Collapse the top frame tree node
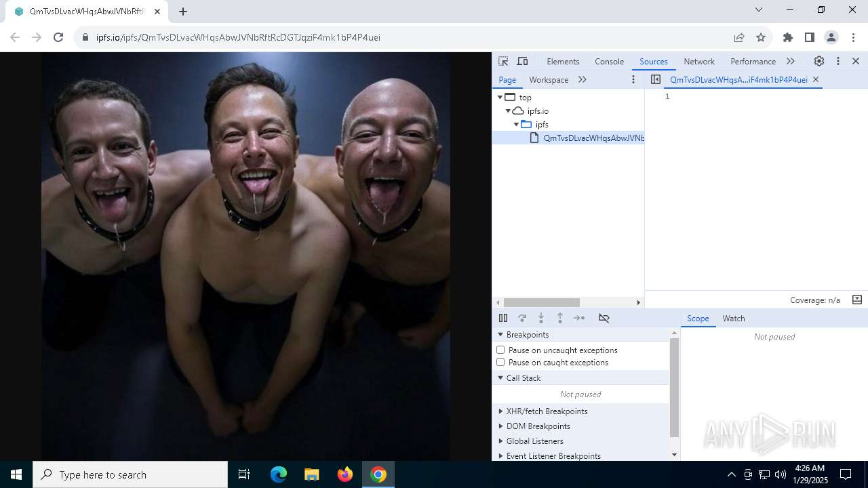 point(500,97)
